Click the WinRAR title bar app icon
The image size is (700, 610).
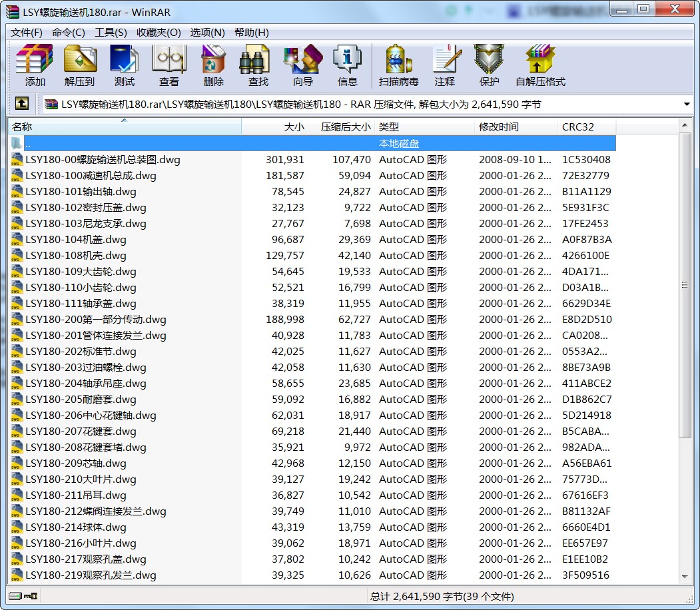13,11
